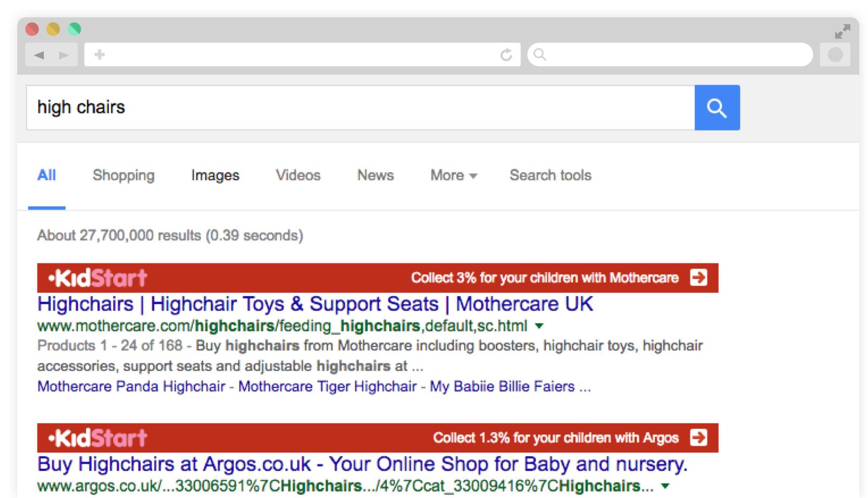868x498 pixels.
Task: Minimize the window with the yellow button
Action: [53, 29]
